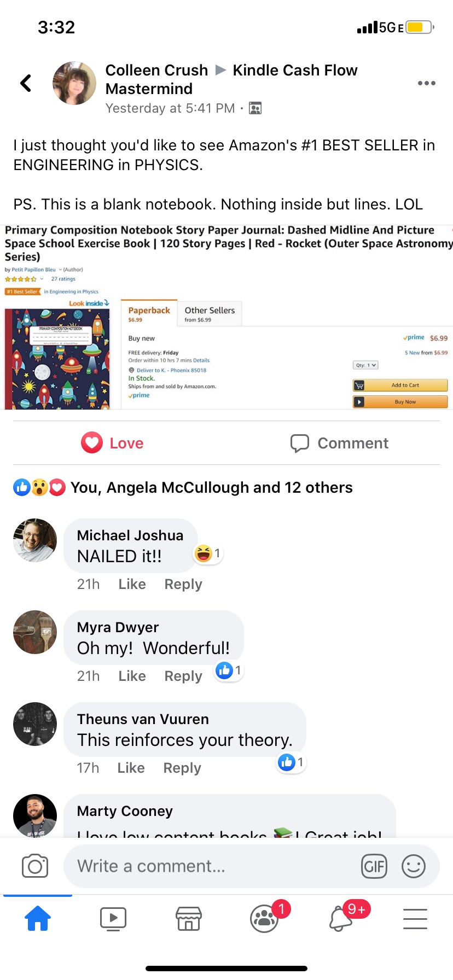The image size is (453, 980).
Task: Tap the Write a comment field
Action: pos(213,866)
